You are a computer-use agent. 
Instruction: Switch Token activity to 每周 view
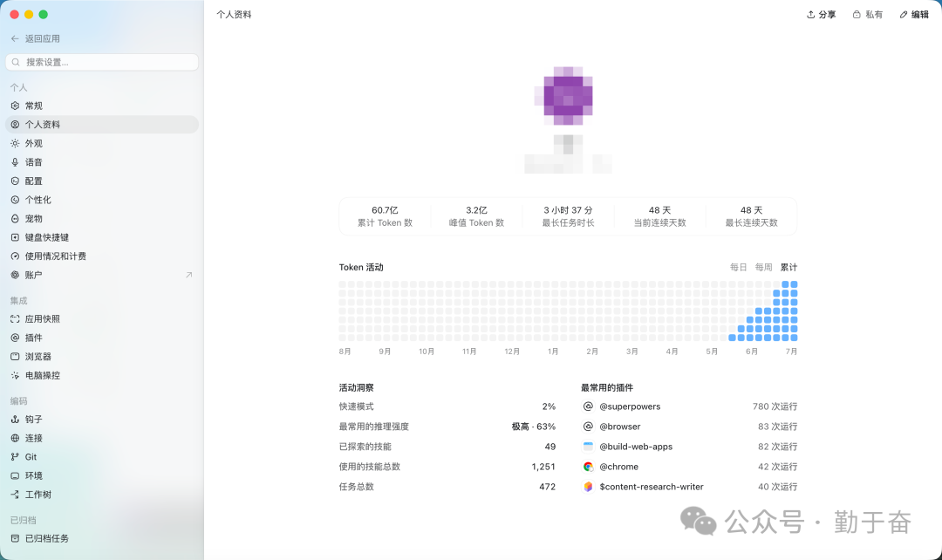coord(763,268)
